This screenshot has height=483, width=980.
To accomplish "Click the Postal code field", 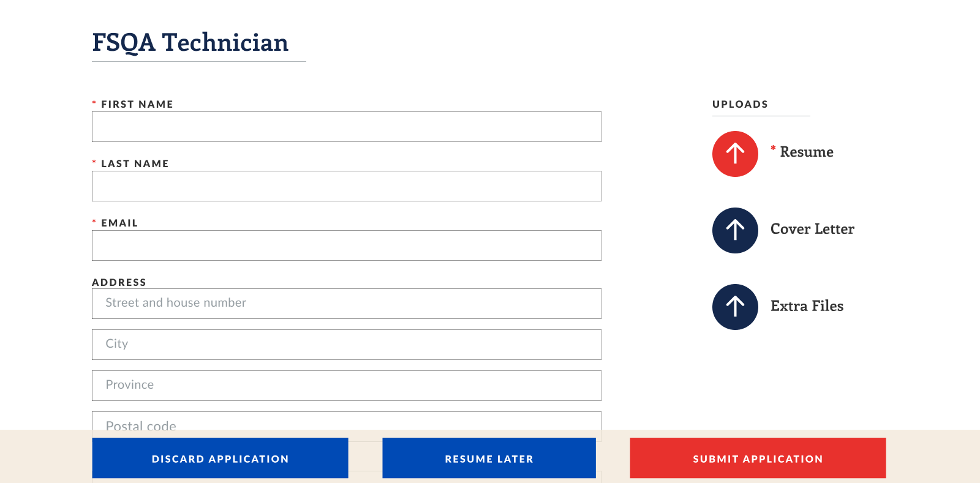I will [x=347, y=421].
